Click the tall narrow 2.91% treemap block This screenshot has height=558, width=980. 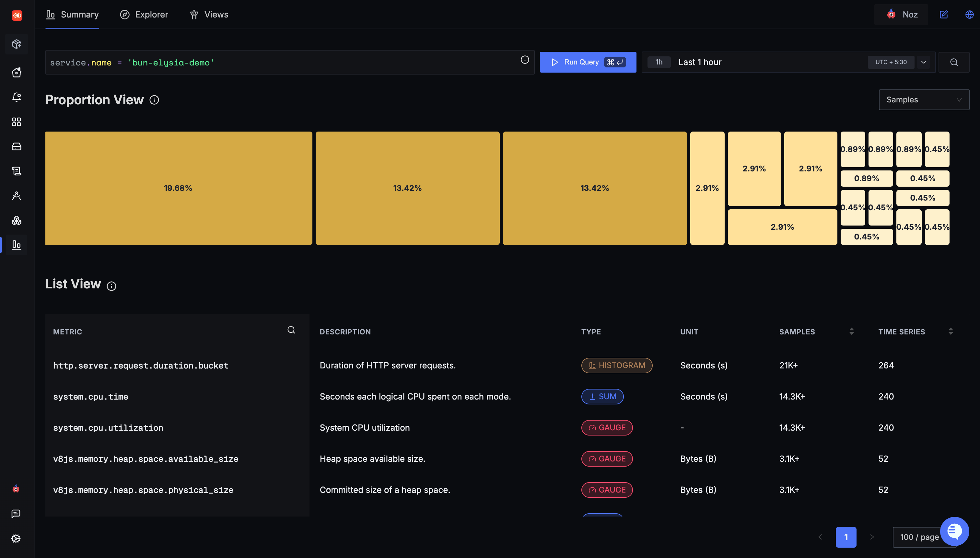(x=707, y=188)
